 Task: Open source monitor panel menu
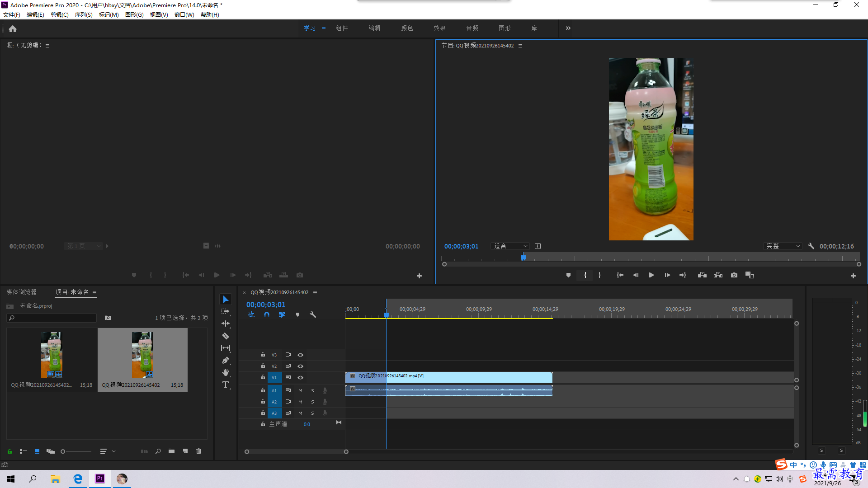point(47,46)
